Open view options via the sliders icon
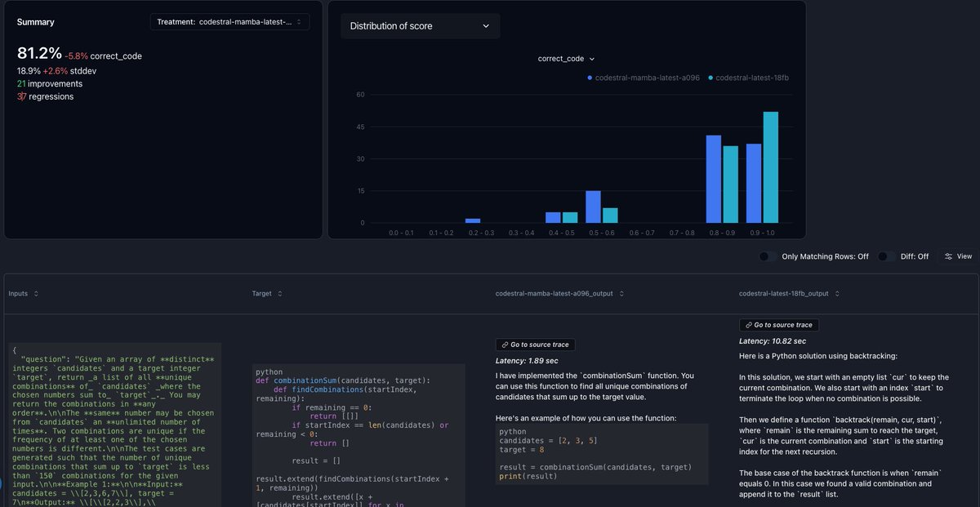The width and height of the screenshot is (980, 507). 948,256
